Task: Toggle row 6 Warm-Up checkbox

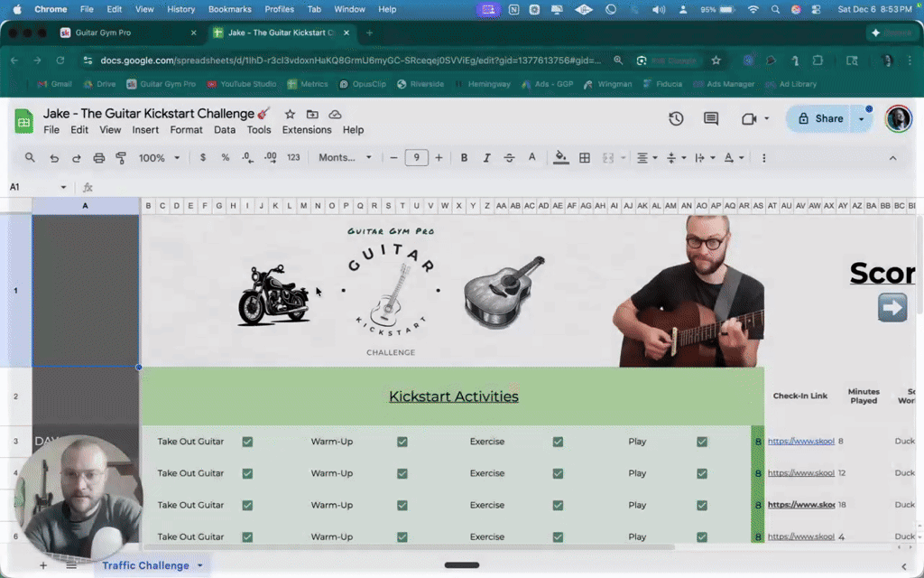Action: [x=402, y=537]
